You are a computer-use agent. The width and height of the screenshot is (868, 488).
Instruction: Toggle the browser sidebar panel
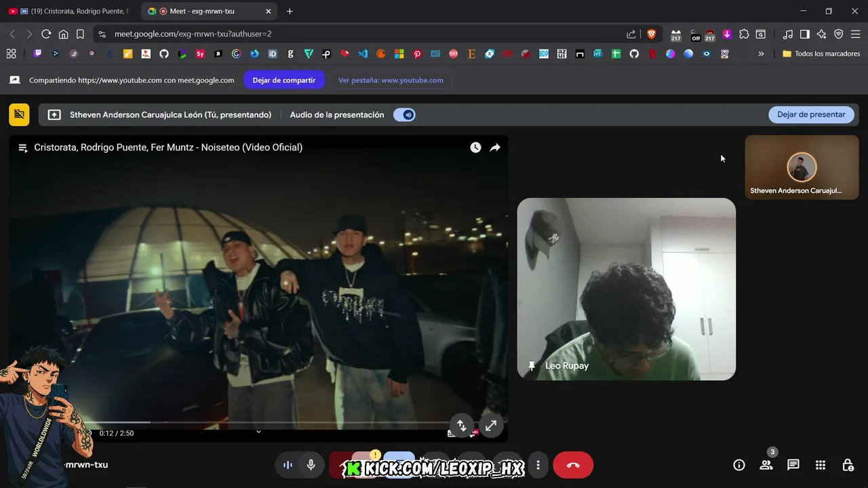pyautogui.click(x=804, y=34)
